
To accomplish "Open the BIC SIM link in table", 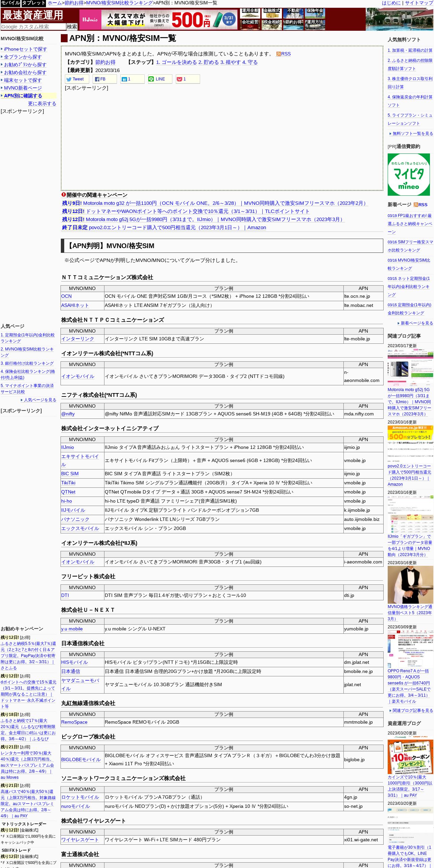I will coord(70,474).
